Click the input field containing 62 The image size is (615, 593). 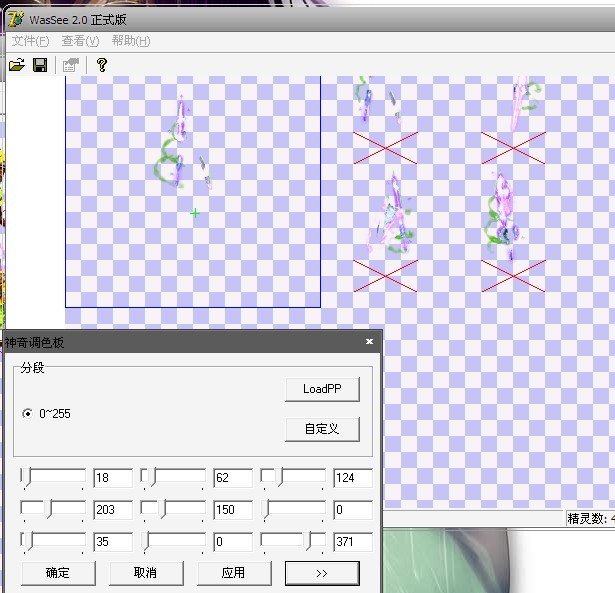click(x=233, y=478)
